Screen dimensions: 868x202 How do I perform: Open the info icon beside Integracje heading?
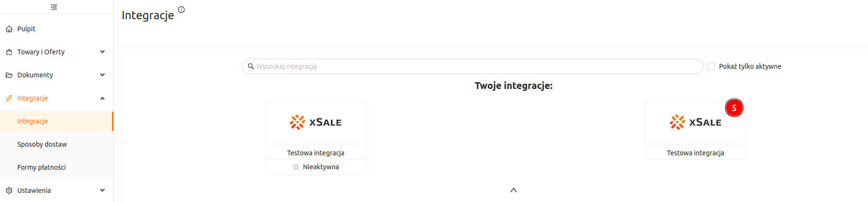point(181,10)
